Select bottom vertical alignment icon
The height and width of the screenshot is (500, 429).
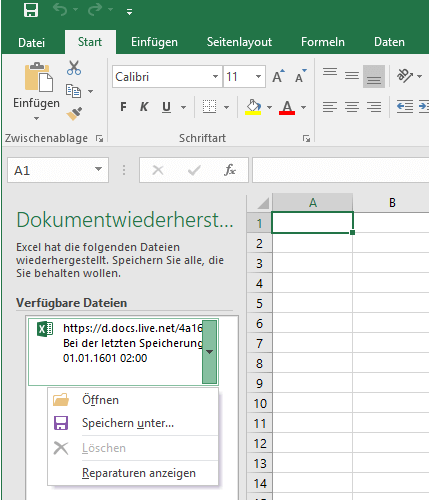[x=374, y=77]
